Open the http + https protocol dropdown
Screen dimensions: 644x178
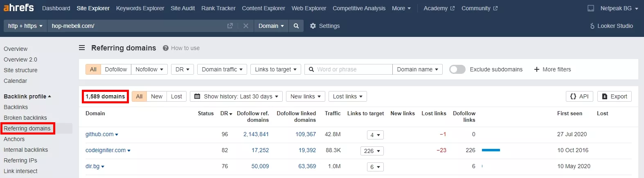click(x=25, y=26)
